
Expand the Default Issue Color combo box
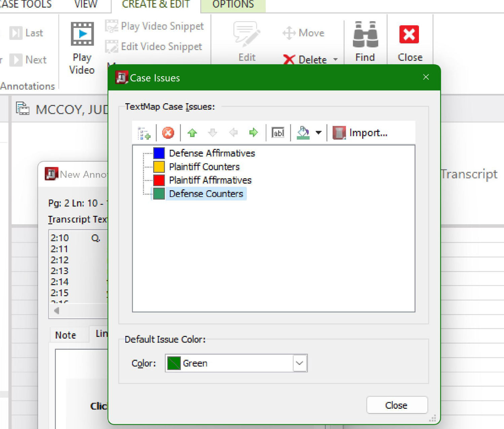pyautogui.click(x=300, y=363)
